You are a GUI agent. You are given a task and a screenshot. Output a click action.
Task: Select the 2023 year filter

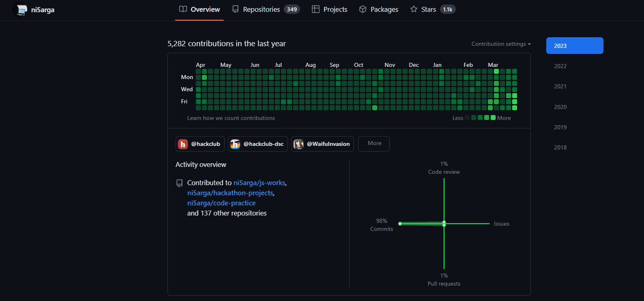575,46
